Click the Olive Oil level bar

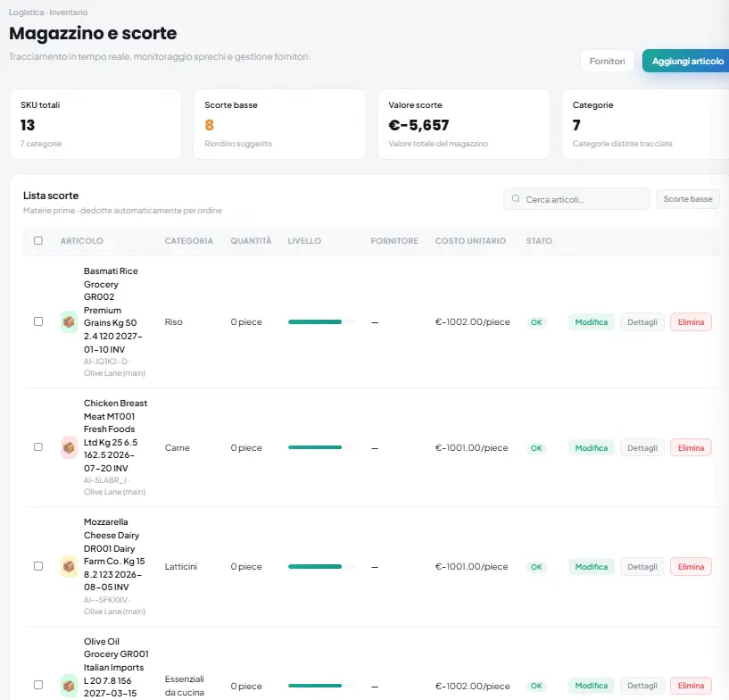coord(322,686)
